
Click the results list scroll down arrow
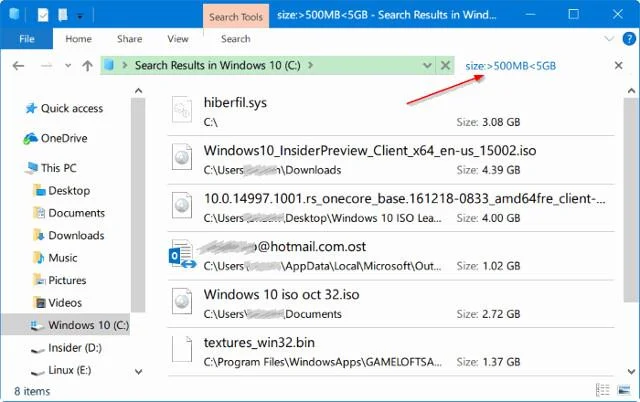tap(631, 372)
